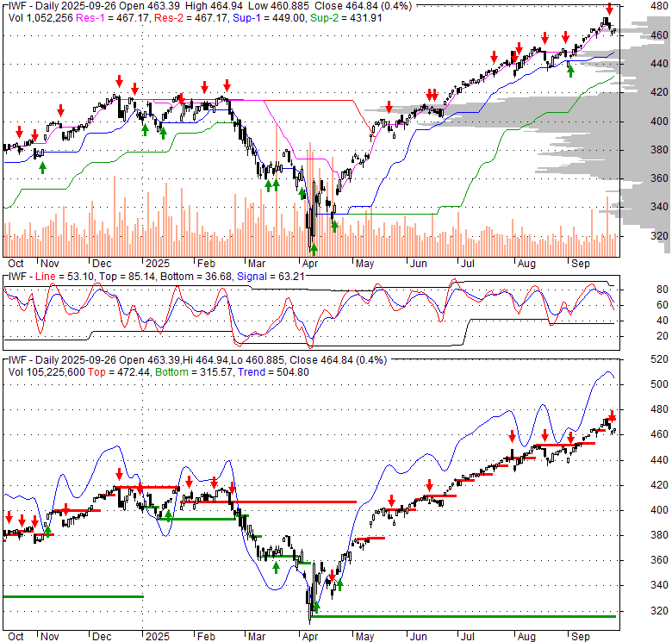Click the lower chart IWF Daily title line
The width and height of the screenshot is (672, 642).
[x=197, y=360]
